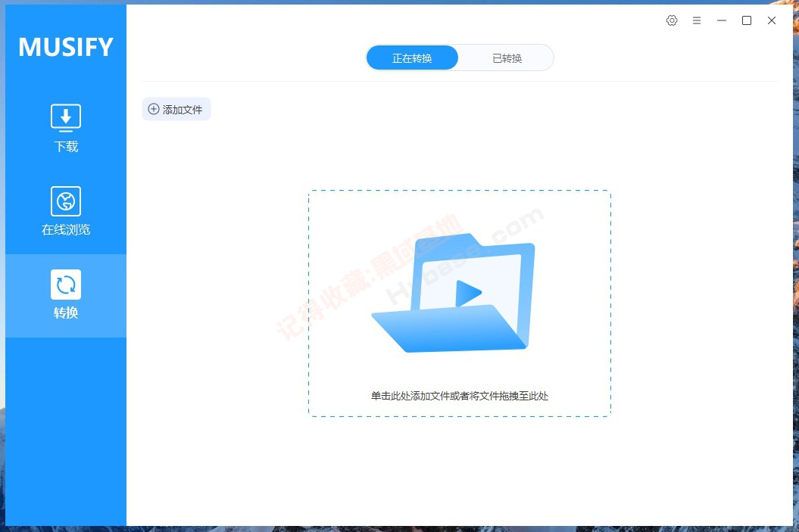The width and height of the screenshot is (799, 532).
Task: Select the Download (下载) sidebar icon
Action: (x=65, y=117)
